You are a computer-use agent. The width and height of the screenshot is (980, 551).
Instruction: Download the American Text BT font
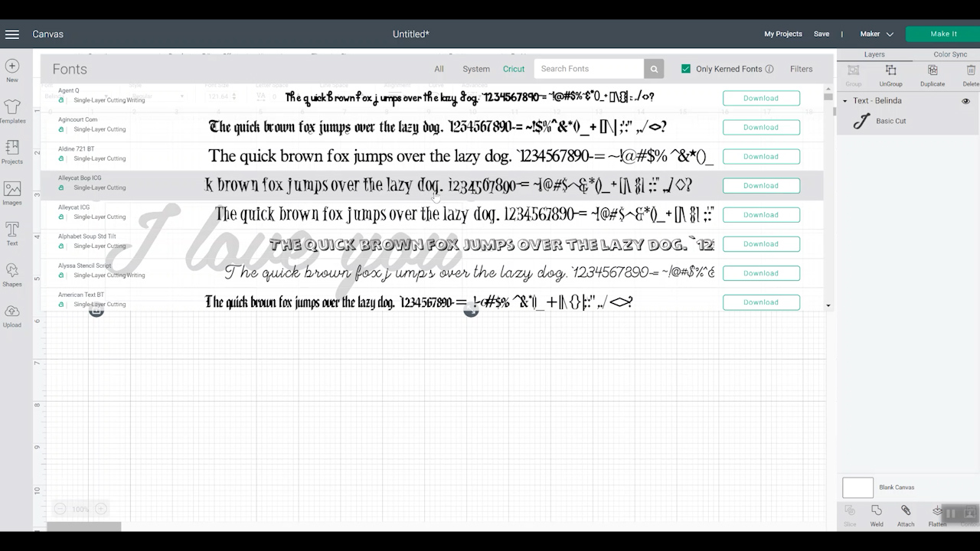tap(761, 302)
